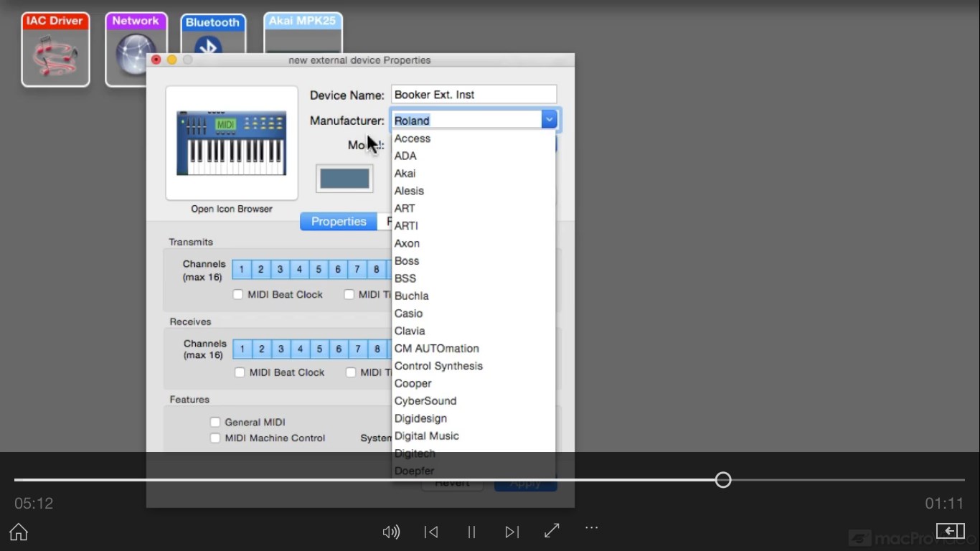This screenshot has width=980, height=551.
Task: Select the IAC Driver device icon
Action: pos(55,50)
